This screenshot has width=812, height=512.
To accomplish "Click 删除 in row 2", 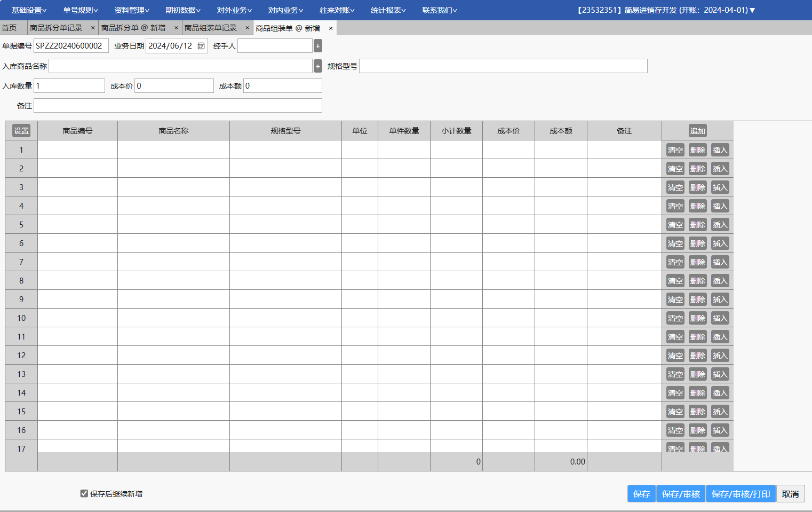I will tap(697, 169).
